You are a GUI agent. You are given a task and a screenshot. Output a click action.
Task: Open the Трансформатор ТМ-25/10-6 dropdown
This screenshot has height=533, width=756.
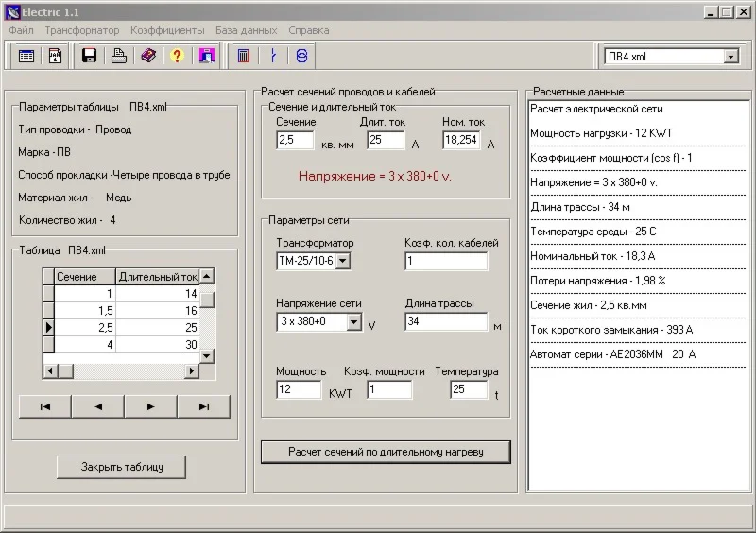342,261
